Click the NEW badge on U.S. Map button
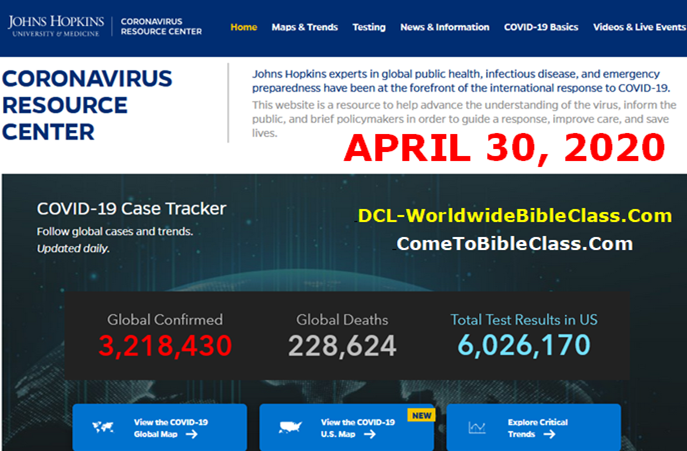 click(x=421, y=415)
